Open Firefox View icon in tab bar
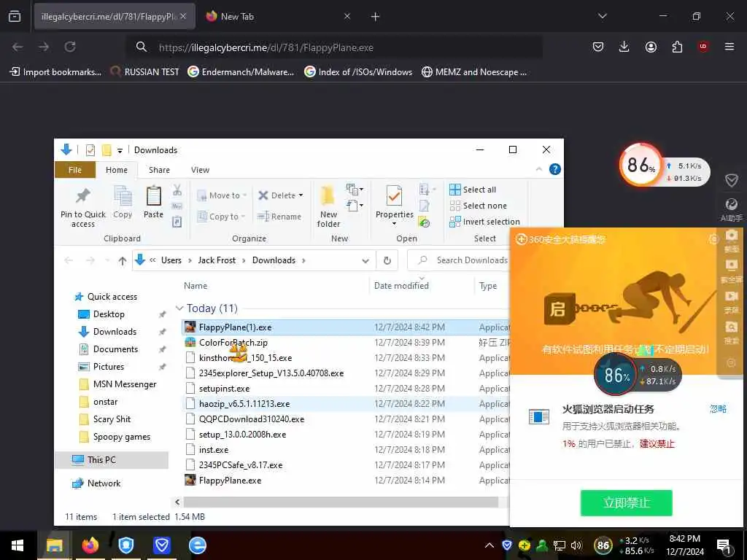Viewport: 747px width, 560px height. 15,16
